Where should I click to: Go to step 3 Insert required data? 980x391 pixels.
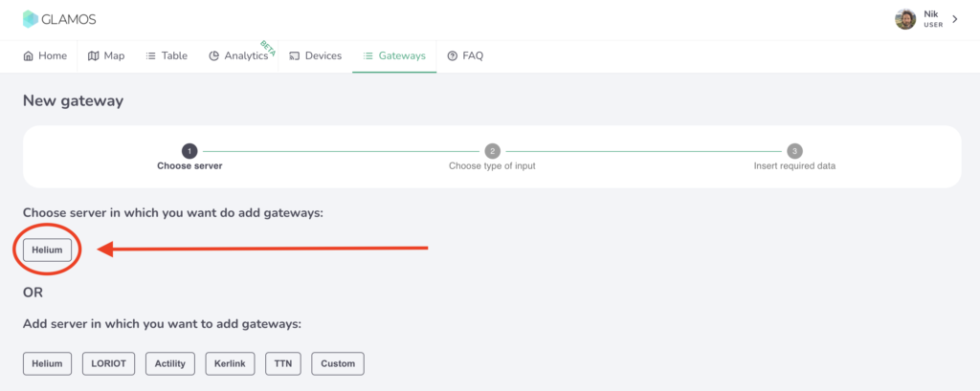pos(794,151)
